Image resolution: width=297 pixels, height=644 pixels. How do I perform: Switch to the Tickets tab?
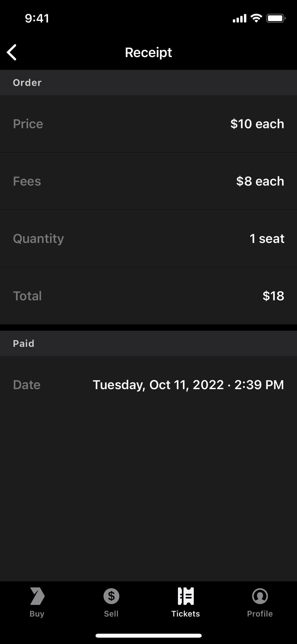click(x=186, y=602)
